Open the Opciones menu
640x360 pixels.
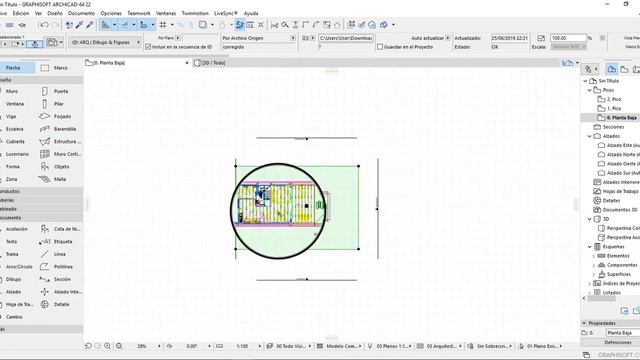(111, 13)
